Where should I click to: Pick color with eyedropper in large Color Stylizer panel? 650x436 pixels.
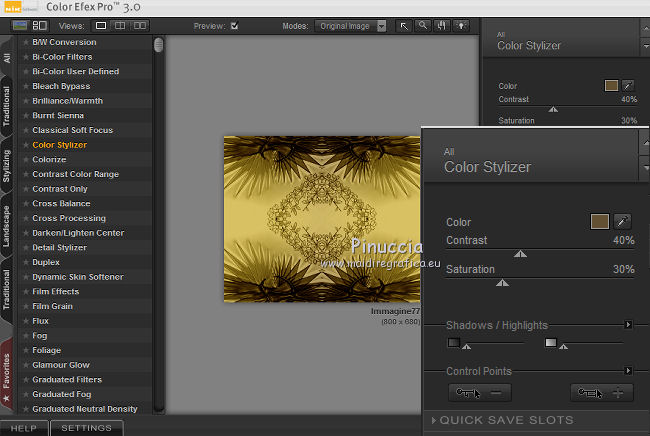(x=622, y=221)
